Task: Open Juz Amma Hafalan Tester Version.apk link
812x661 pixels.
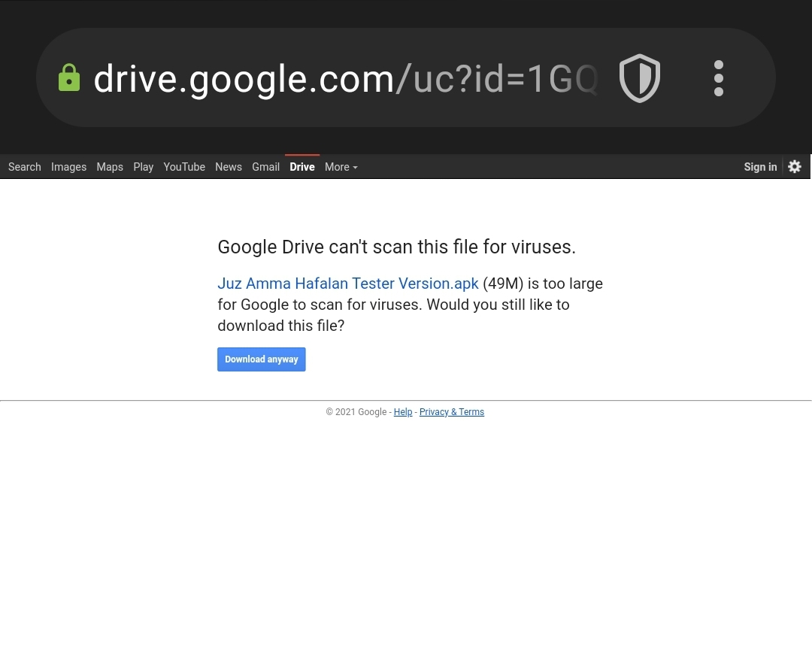Action: pyautogui.click(x=347, y=284)
